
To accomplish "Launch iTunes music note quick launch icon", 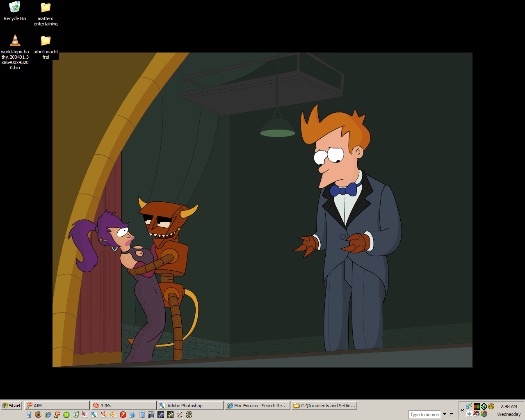I will pos(76,415).
